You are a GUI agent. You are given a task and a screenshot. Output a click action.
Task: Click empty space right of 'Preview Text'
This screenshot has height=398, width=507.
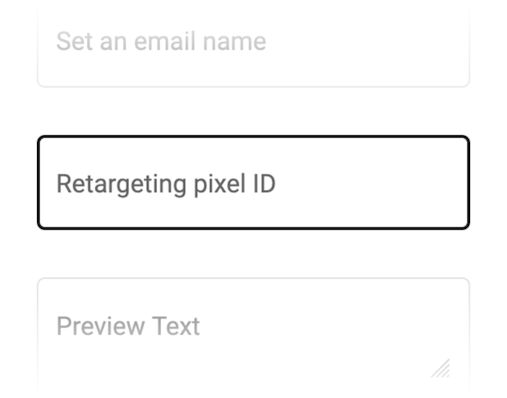(x=333, y=326)
